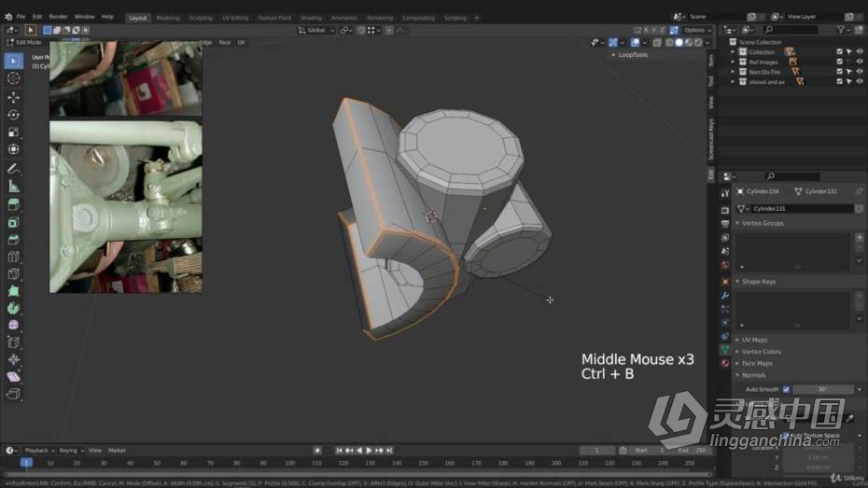Select the Annotate pencil tool
This screenshot has width=868, height=488.
tap(13, 169)
